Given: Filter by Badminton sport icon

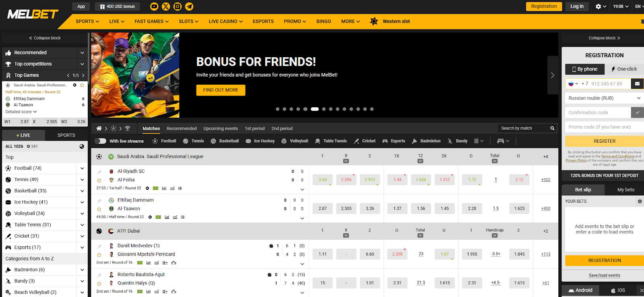Looking at the screenshot, I should [x=415, y=141].
